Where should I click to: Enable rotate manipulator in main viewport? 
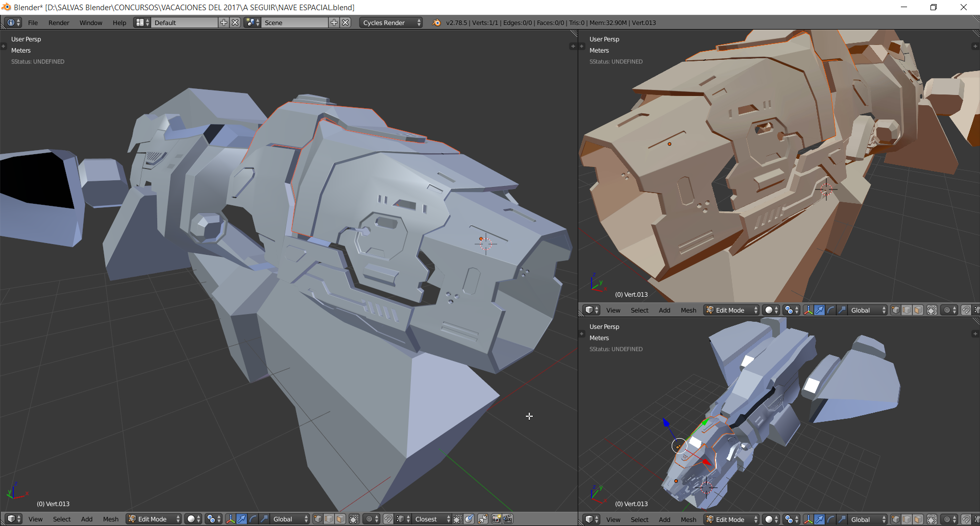pos(253,519)
